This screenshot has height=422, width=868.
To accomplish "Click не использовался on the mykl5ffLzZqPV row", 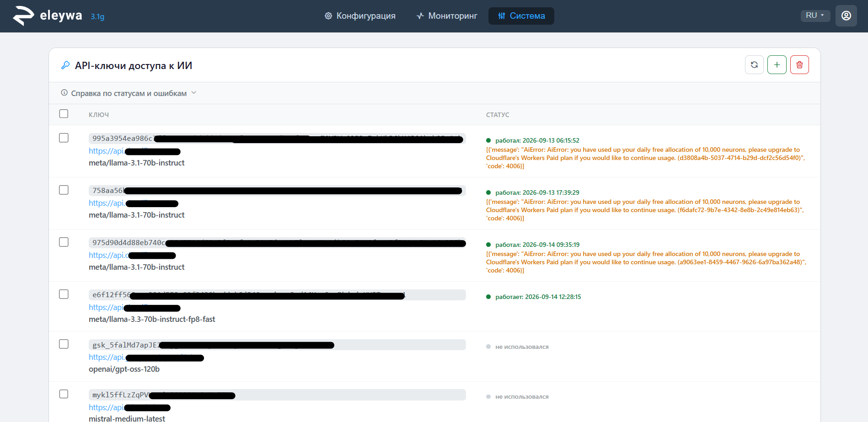I will [x=522, y=397].
